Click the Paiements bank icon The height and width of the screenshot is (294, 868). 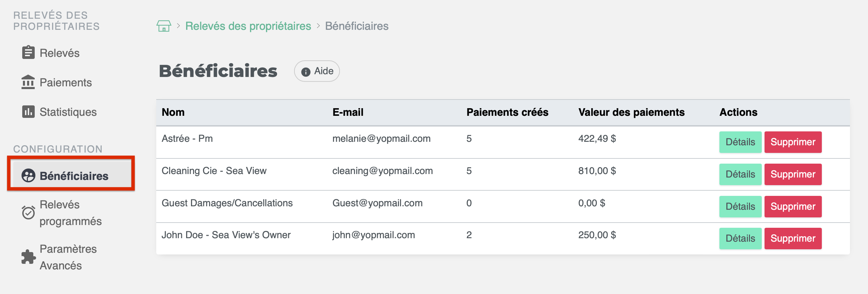[28, 82]
